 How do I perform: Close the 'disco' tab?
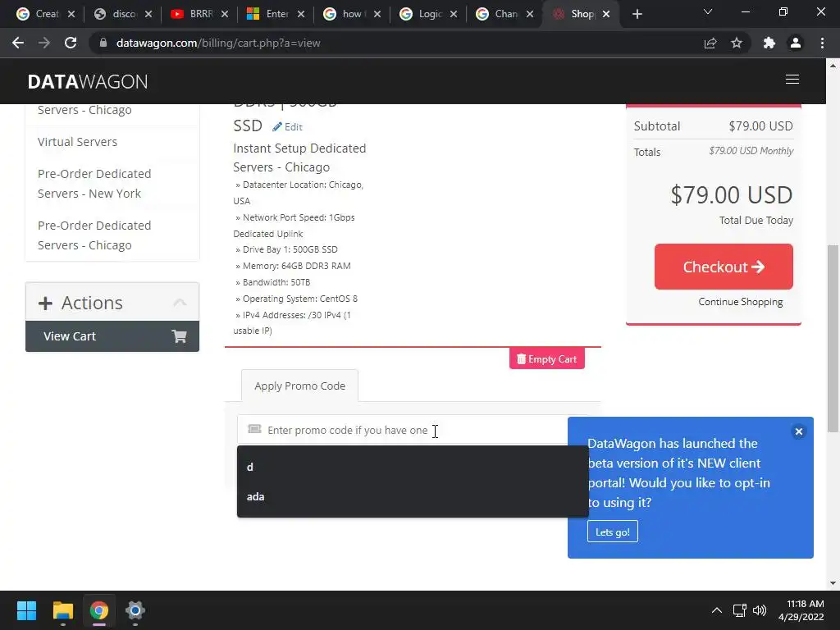[148, 14]
